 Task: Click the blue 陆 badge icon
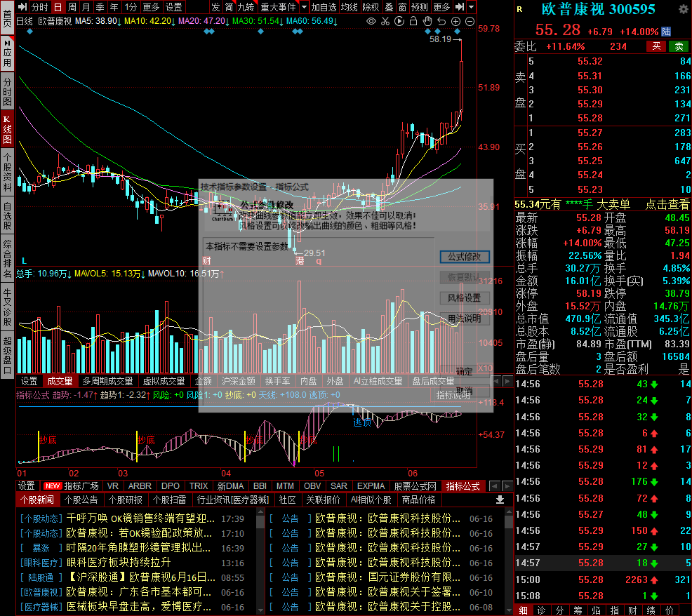(666, 32)
